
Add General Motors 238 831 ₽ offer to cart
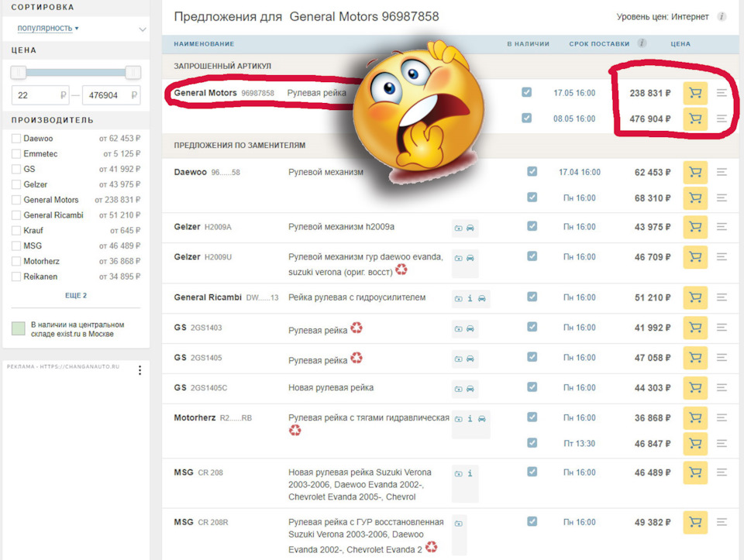(695, 93)
